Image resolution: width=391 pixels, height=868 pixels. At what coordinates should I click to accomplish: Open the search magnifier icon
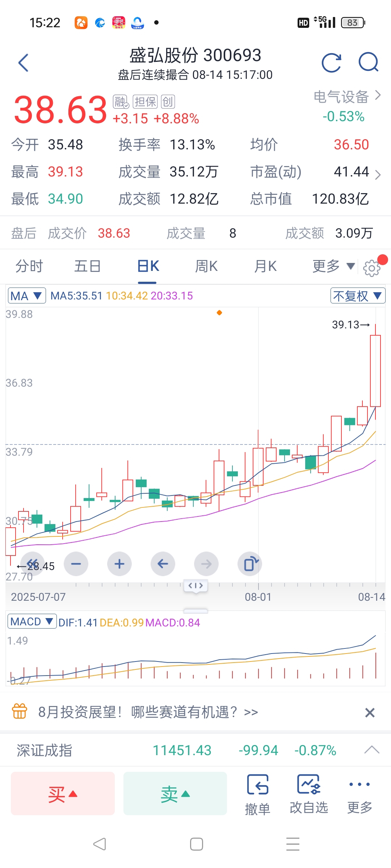click(369, 62)
